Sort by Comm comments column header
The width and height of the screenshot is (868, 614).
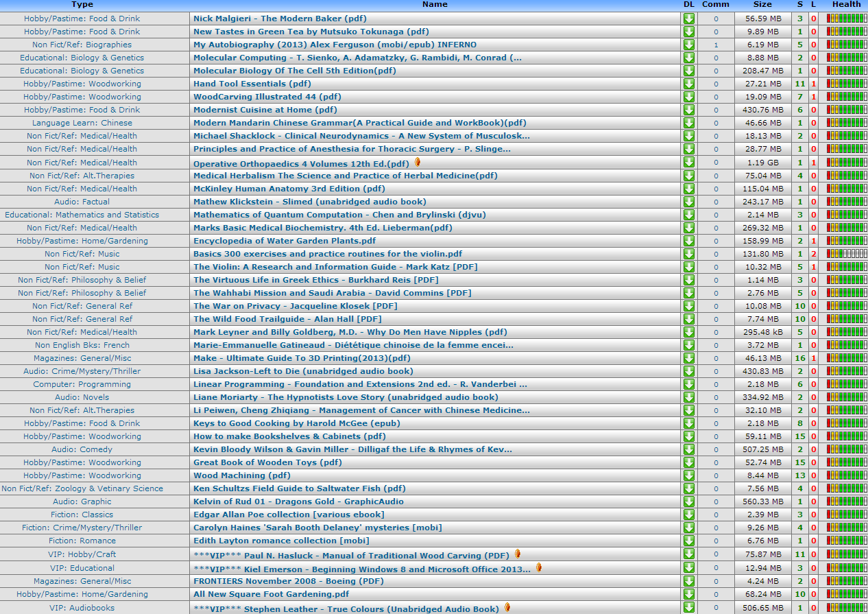[x=716, y=5]
